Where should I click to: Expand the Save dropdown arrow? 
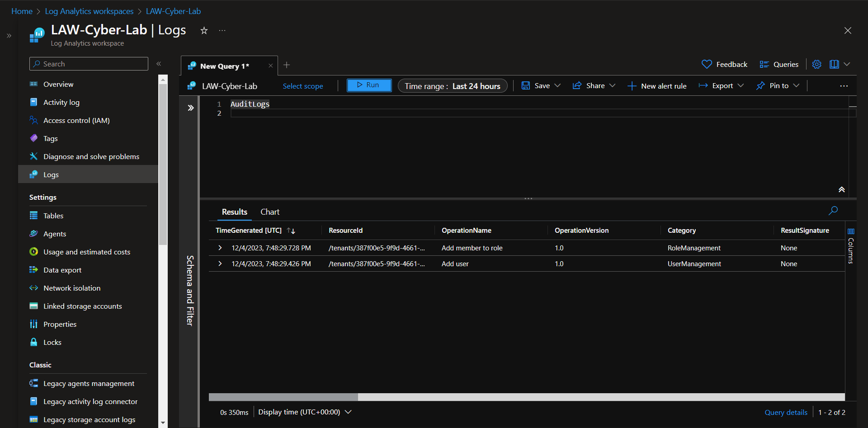coord(557,85)
